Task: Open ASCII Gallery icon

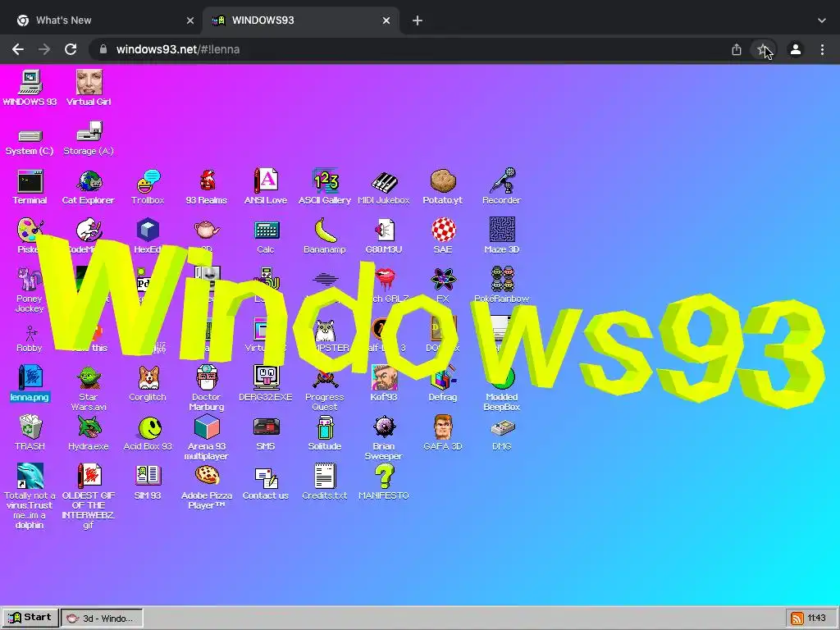Action: click(325, 188)
